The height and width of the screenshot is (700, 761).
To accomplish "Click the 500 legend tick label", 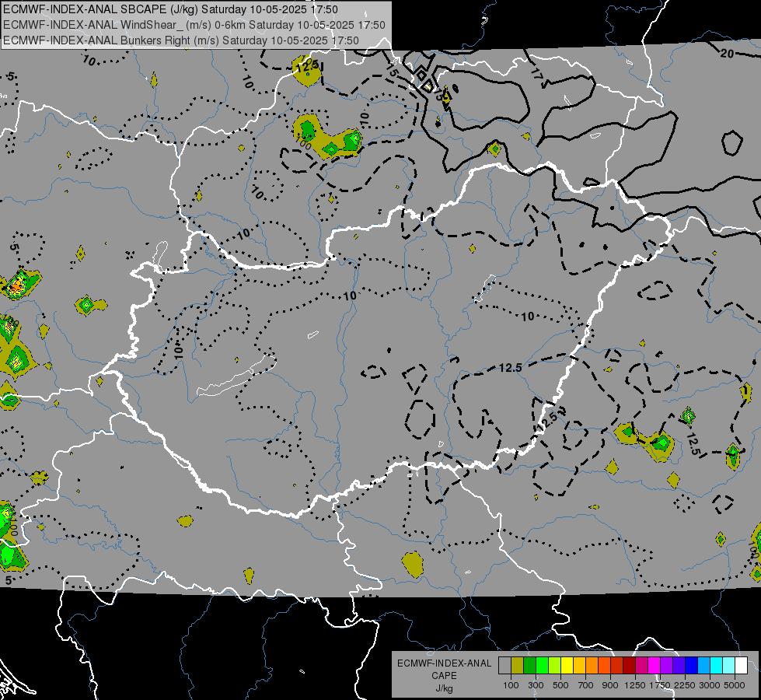I will (x=560, y=685).
